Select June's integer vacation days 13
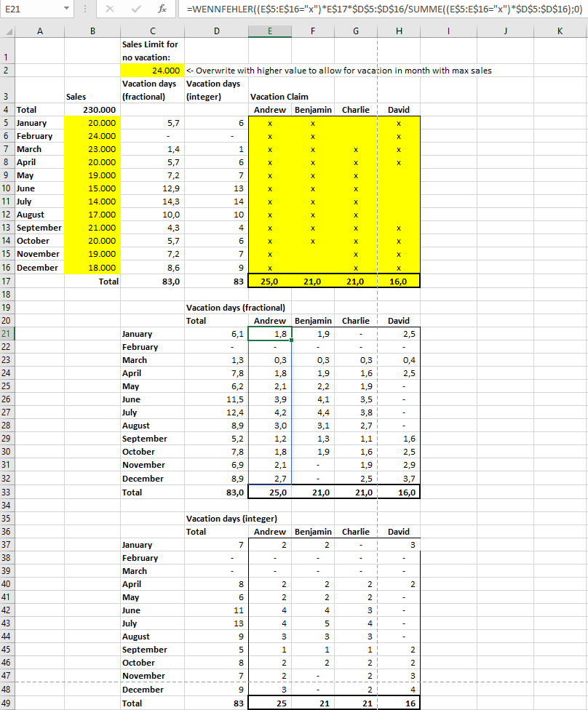This screenshot has height=710, width=588. (217, 188)
